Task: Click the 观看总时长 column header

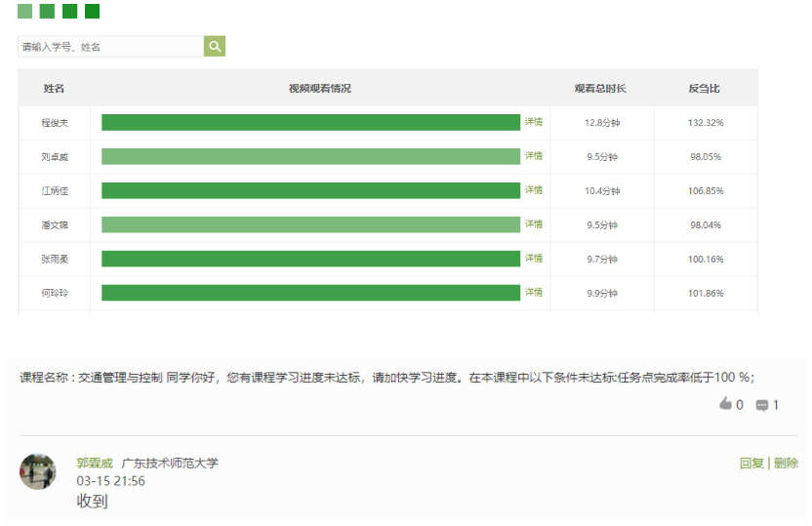Action: click(600, 89)
